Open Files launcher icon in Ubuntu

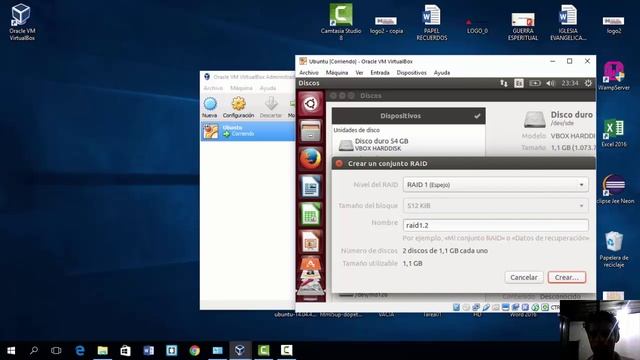tap(310, 131)
